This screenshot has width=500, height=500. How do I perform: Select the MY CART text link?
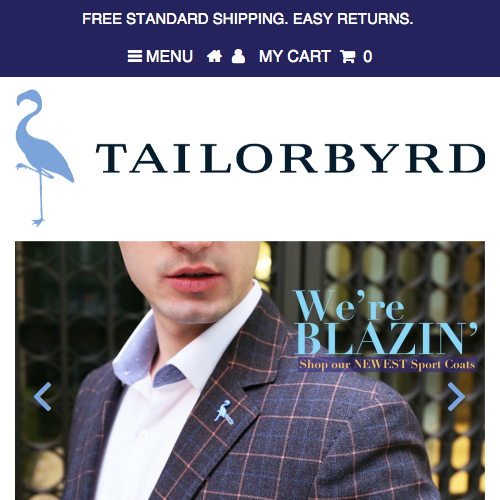(295, 56)
